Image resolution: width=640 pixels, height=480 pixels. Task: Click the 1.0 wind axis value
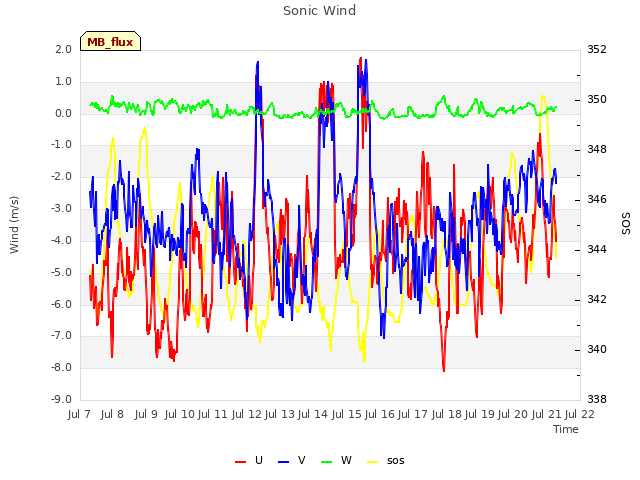pyautogui.click(x=63, y=81)
